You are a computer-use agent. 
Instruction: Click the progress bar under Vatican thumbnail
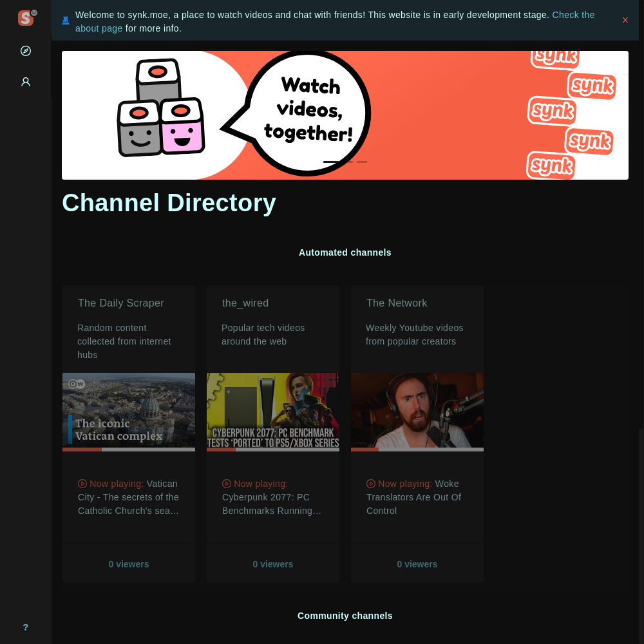pyautogui.click(x=129, y=450)
